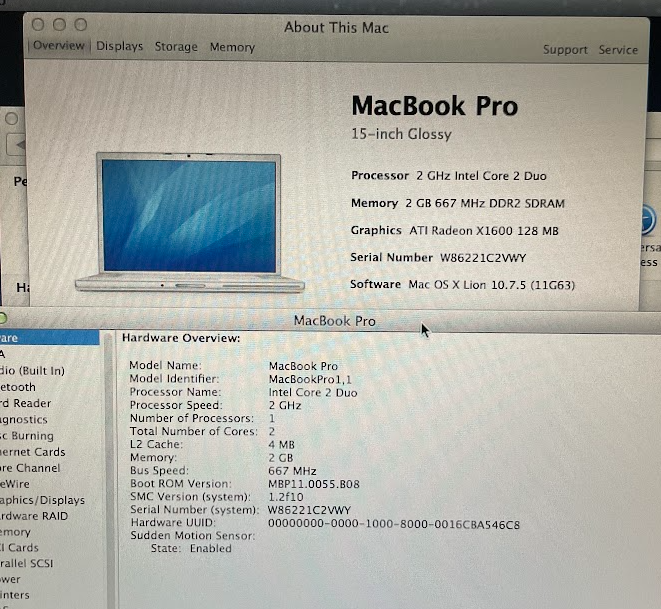Click the Hardware Overview heading
Image resolution: width=661 pixels, height=609 pixels.
pos(181,338)
